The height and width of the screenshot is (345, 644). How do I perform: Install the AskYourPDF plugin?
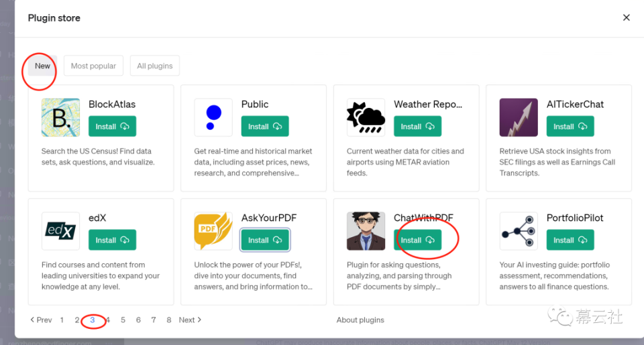point(265,240)
